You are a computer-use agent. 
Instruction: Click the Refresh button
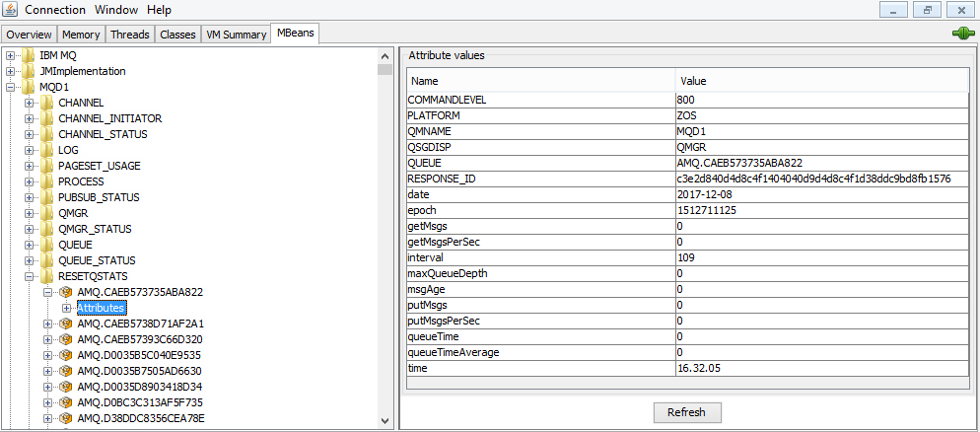(x=686, y=412)
